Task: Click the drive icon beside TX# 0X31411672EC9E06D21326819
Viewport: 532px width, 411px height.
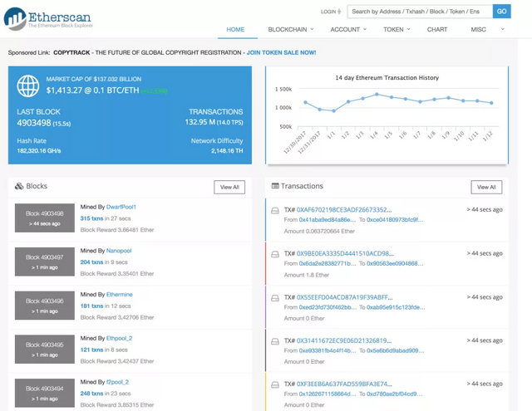Action: tap(275, 341)
